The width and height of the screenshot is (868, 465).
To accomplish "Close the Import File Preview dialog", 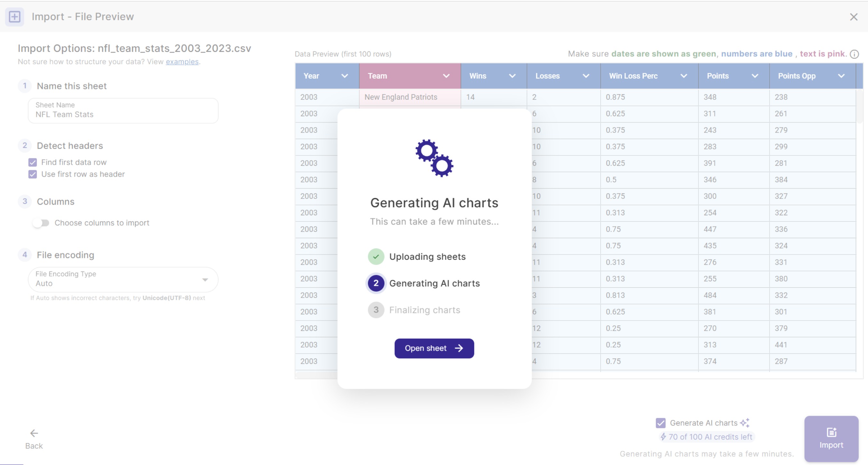I will click(x=854, y=17).
